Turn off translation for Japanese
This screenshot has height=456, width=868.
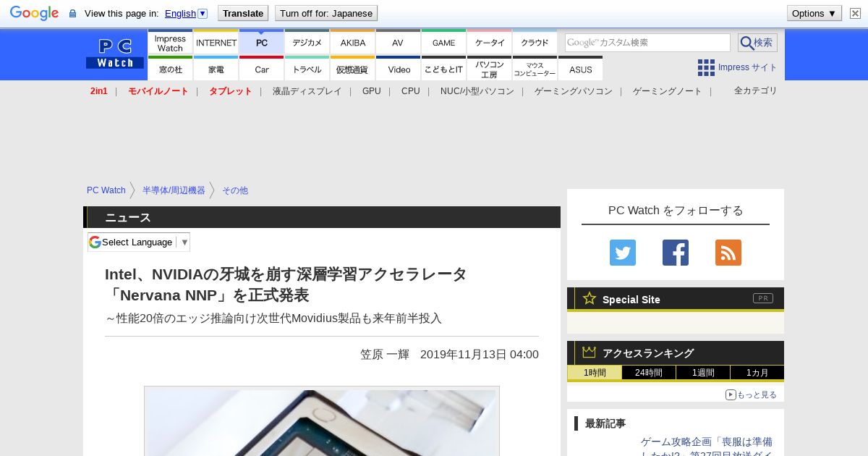coord(326,13)
